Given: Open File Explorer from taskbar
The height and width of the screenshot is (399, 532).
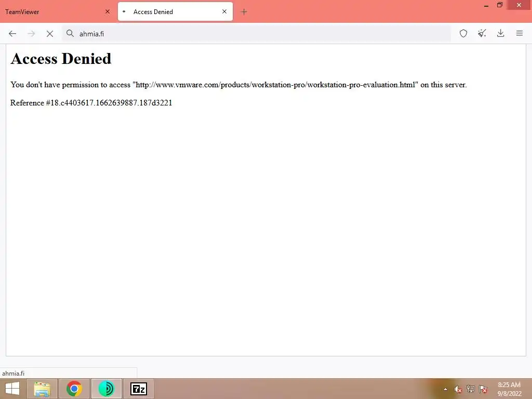Looking at the screenshot, I should (42, 389).
